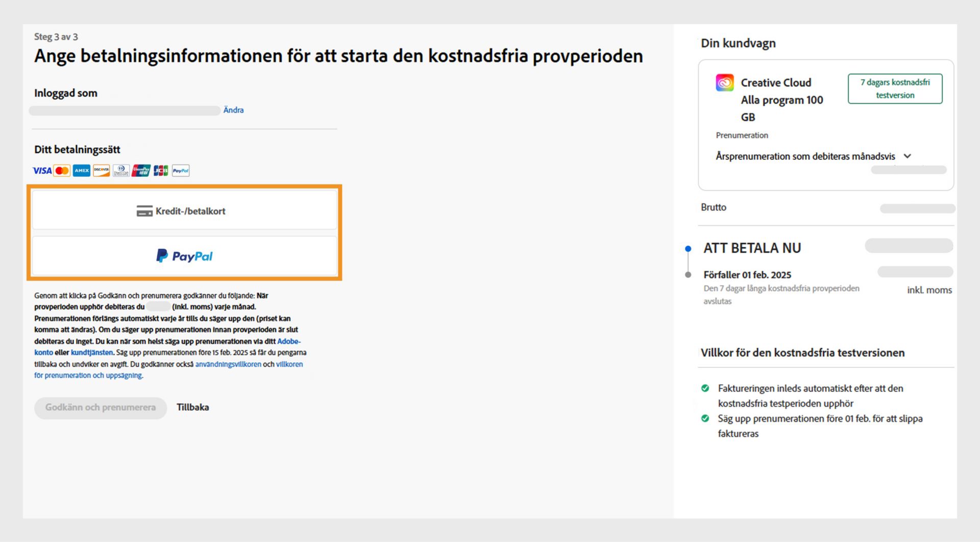The height and width of the screenshot is (542, 980).
Task: Click the Discover card logo
Action: pyautogui.click(x=102, y=171)
